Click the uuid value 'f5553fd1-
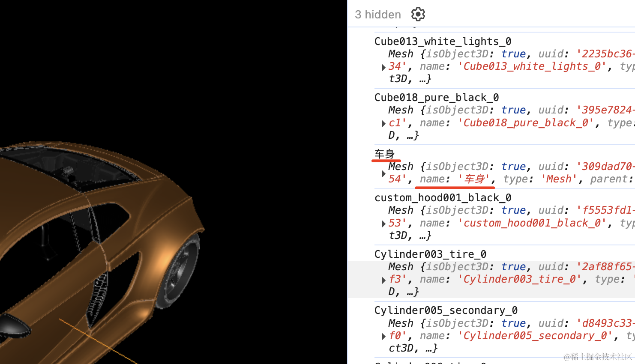The height and width of the screenshot is (364, 635). pos(605,210)
